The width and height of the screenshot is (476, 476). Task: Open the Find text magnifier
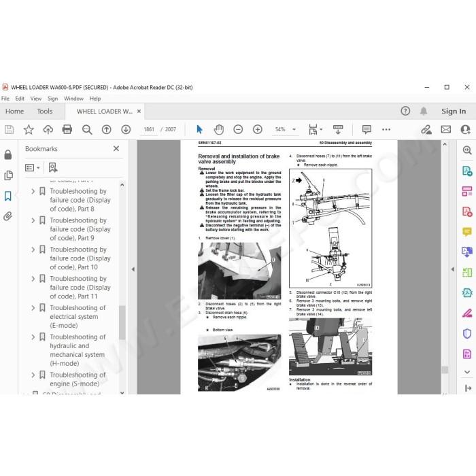pos(87,130)
